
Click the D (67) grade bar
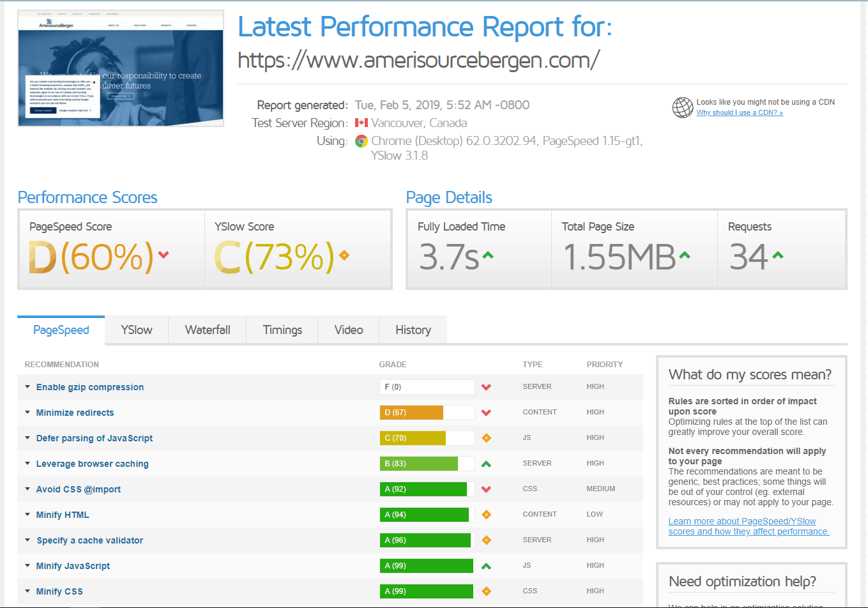point(427,413)
